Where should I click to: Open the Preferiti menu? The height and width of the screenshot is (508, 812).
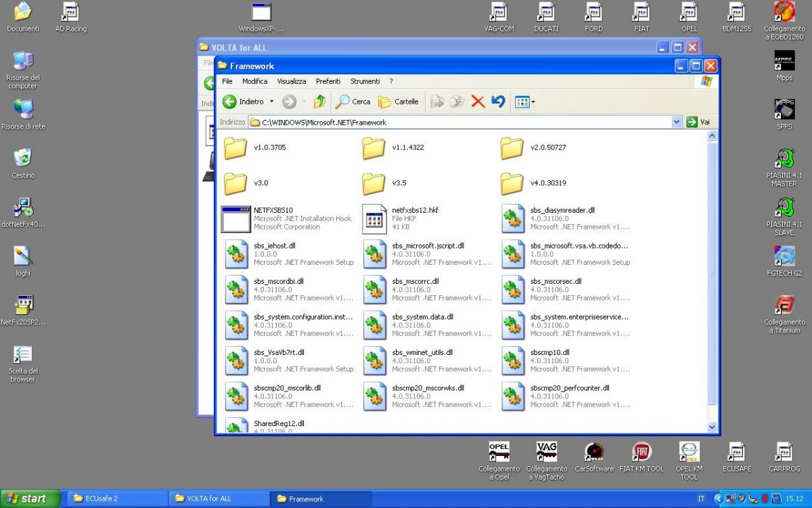point(328,81)
